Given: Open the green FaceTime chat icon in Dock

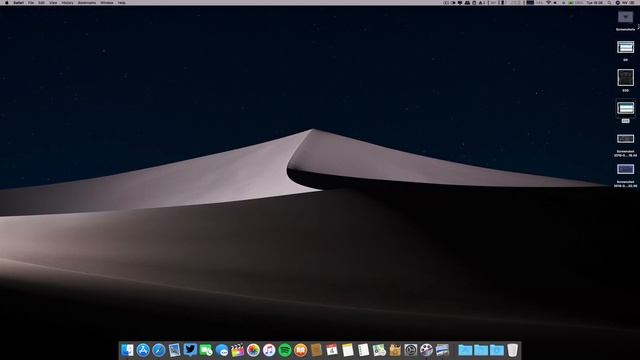Looking at the screenshot, I should pyautogui.click(x=206, y=350).
